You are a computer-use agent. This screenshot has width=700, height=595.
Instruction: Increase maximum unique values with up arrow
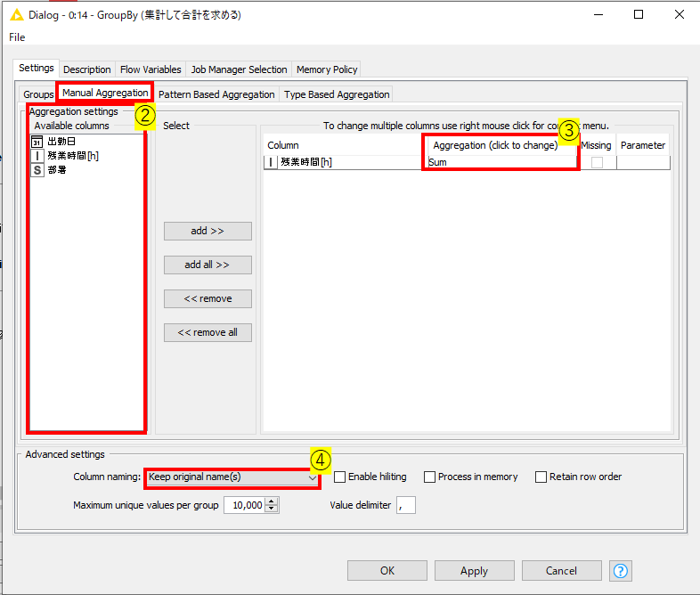point(271,501)
